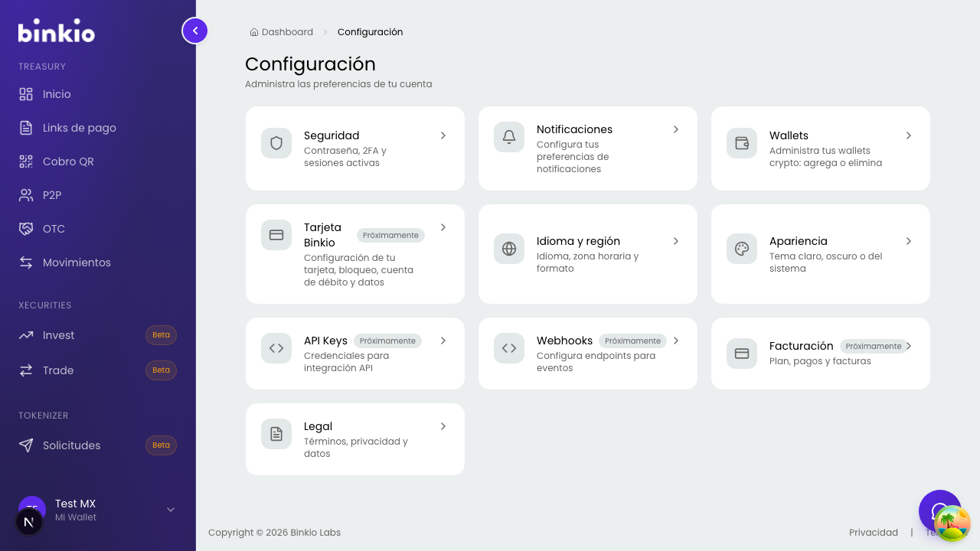The width and height of the screenshot is (980, 551).
Task: Click the API Keys code icon
Action: [276, 348]
